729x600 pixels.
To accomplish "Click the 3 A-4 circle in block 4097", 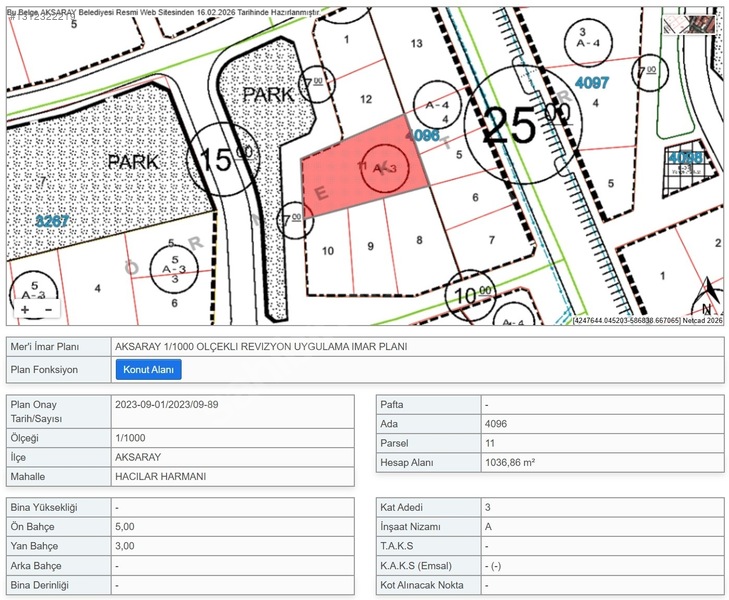I will tap(588, 41).
